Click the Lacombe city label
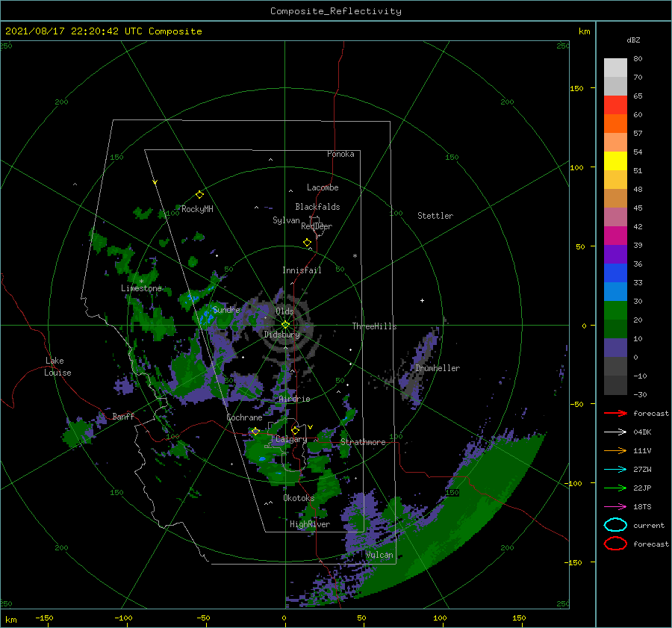The height and width of the screenshot is (628, 672). 323,187
